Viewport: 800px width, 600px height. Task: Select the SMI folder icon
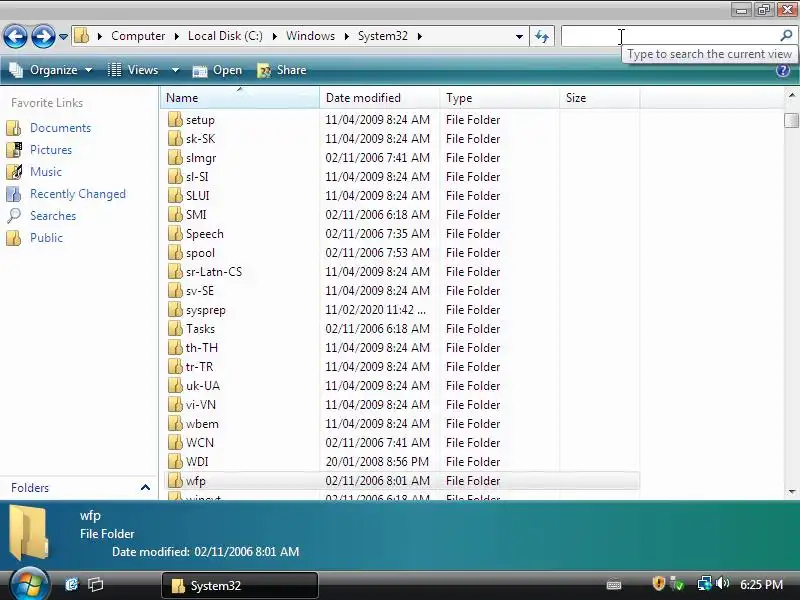click(175, 214)
